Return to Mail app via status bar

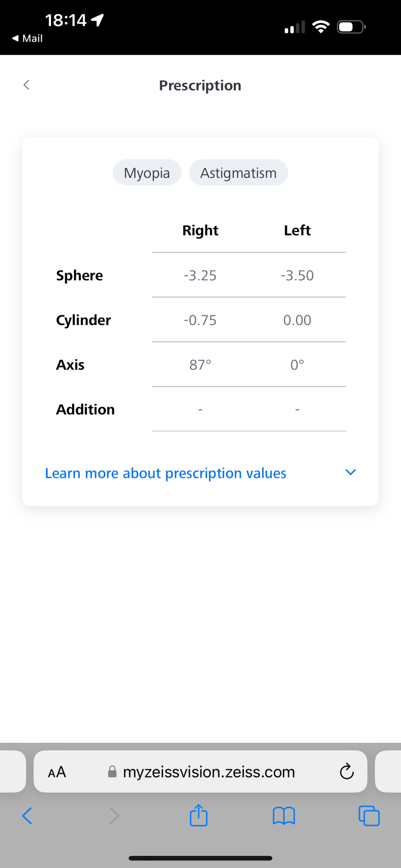pyautogui.click(x=27, y=39)
